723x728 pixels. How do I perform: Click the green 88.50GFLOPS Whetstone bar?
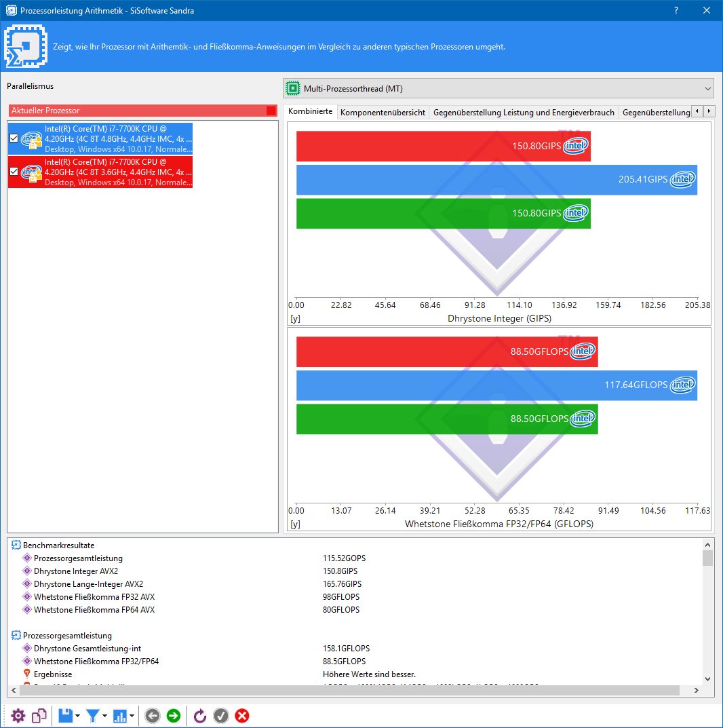(x=447, y=419)
